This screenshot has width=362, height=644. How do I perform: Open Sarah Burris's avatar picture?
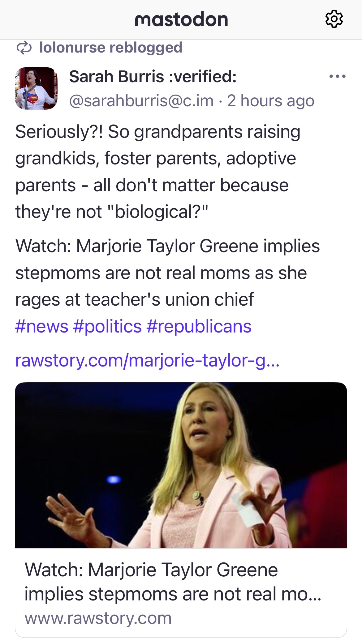click(x=36, y=88)
